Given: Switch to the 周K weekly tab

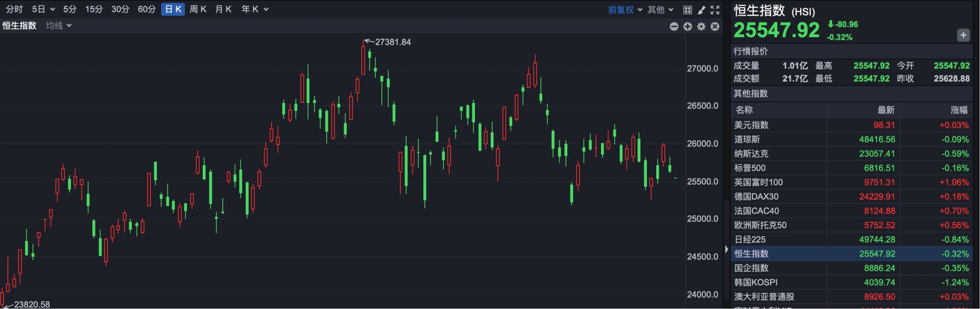Looking at the screenshot, I should tap(198, 9).
